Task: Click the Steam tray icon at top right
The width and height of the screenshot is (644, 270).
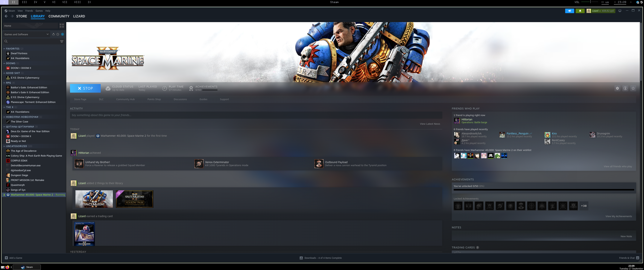Action: click(642, 2)
